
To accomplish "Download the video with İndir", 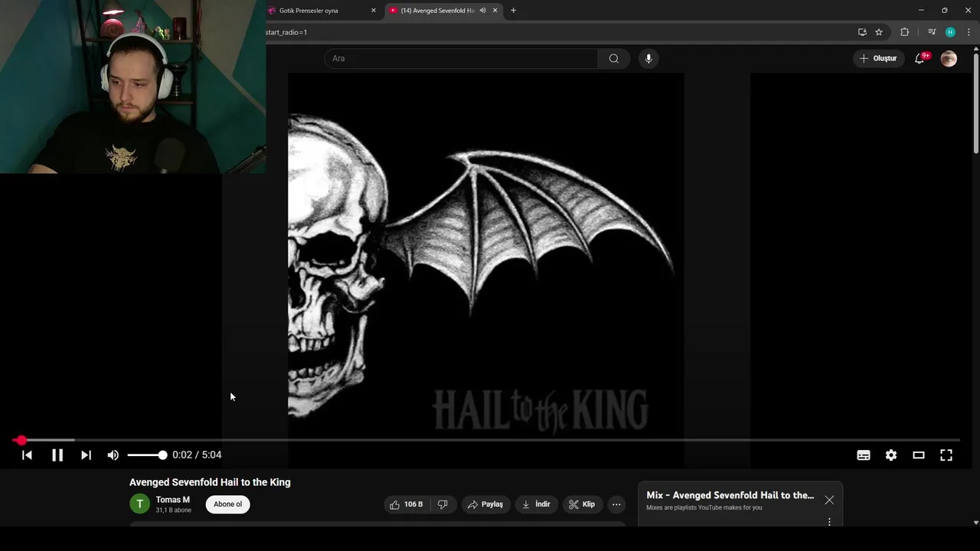I will coord(536,504).
